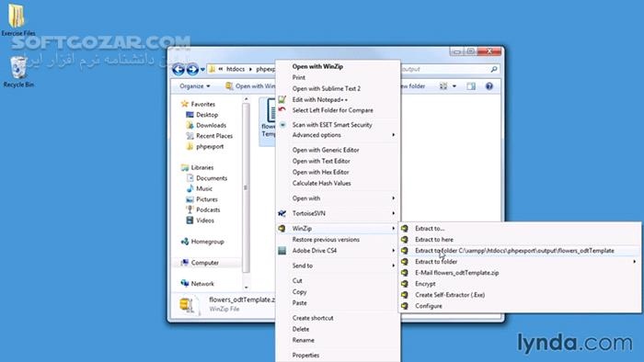Open the recent locations dropdown arrow
Screen dimensions: 644x362
point(202,70)
